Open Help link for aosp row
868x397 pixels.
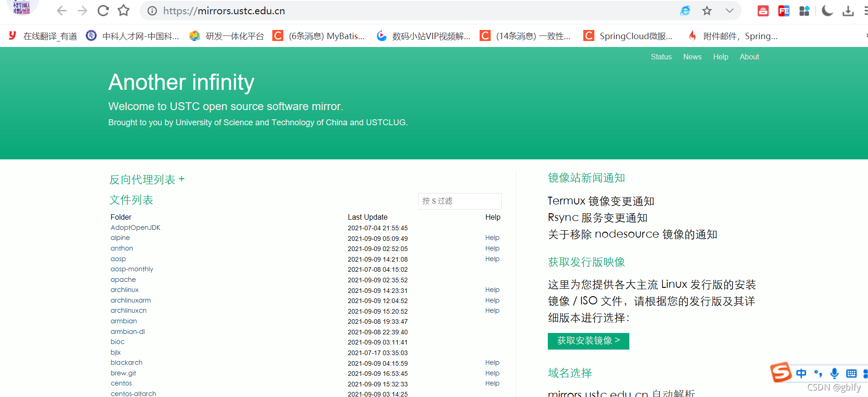(x=492, y=259)
